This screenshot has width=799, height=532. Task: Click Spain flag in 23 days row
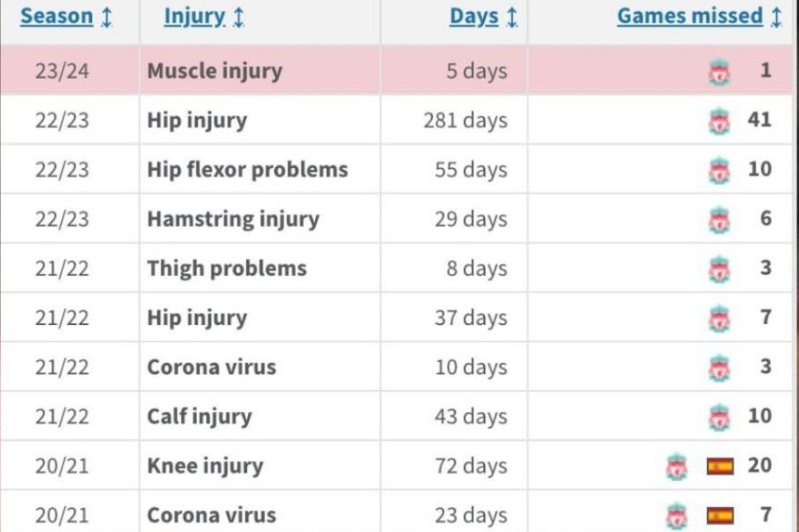pos(720,515)
